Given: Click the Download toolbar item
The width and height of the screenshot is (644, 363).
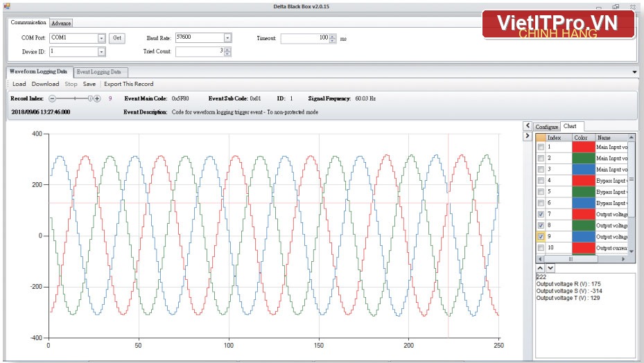Looking at the screenshot, I should [x=45, y=84].
